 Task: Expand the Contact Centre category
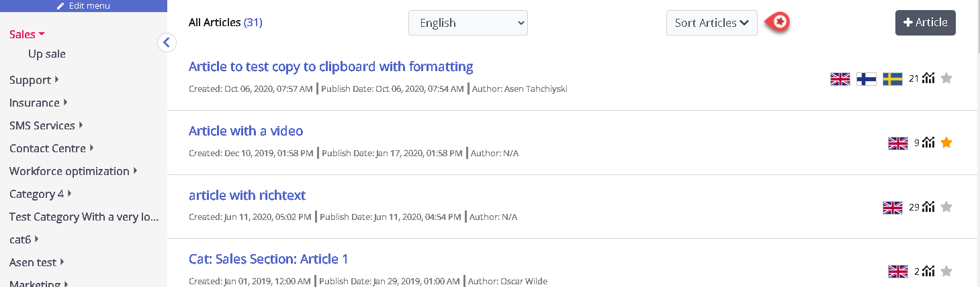51,148
